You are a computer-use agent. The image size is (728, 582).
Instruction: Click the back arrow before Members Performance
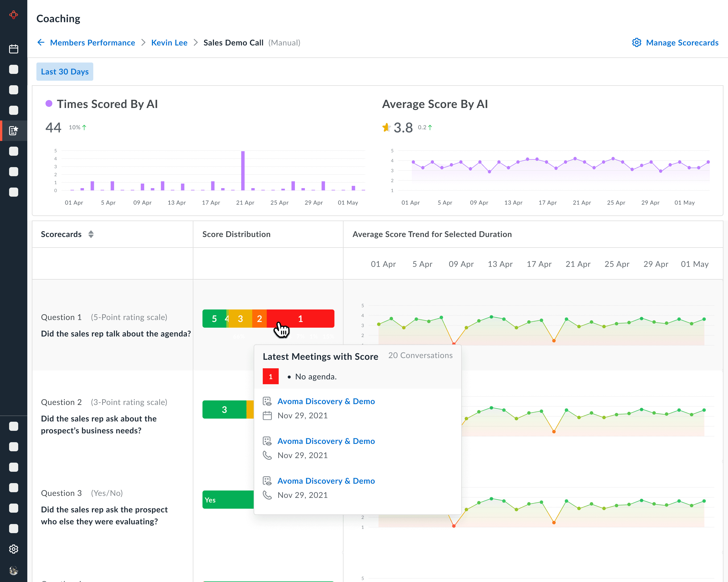(x=41, y=43)
